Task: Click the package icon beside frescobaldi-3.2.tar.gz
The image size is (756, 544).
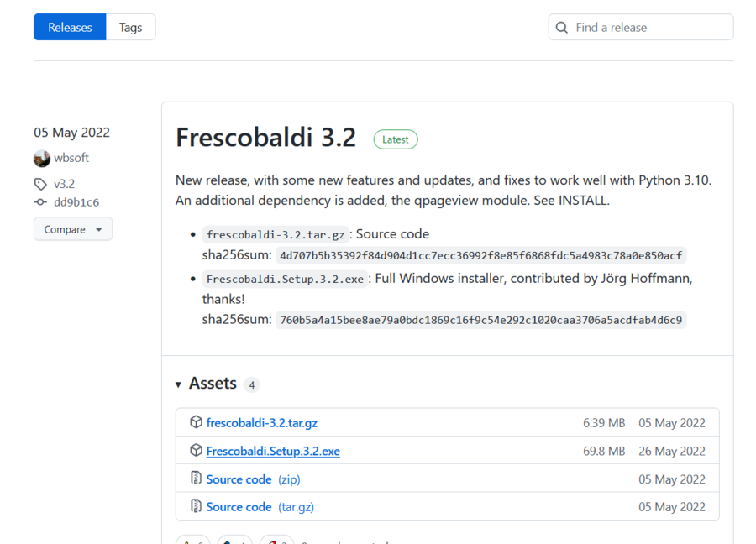Action: (196, 422)
